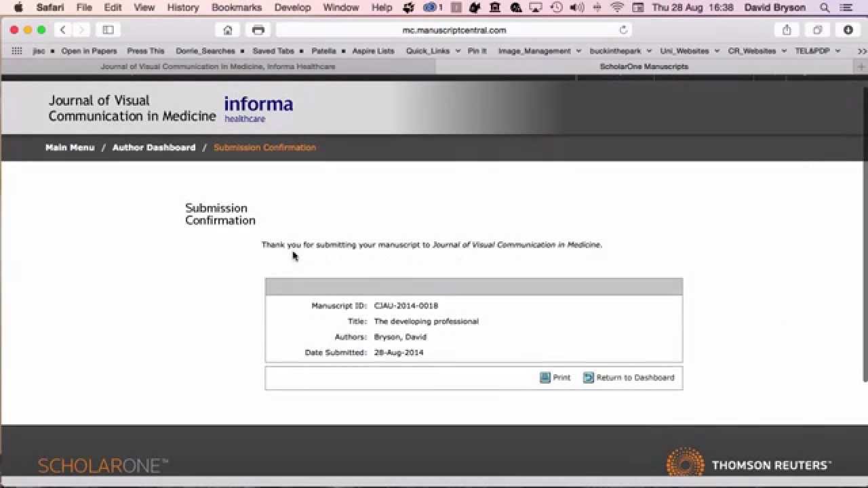This screenshot has height=488, width=868.
Task: Reload the page with the refresh icon
Action: [623, 30]
